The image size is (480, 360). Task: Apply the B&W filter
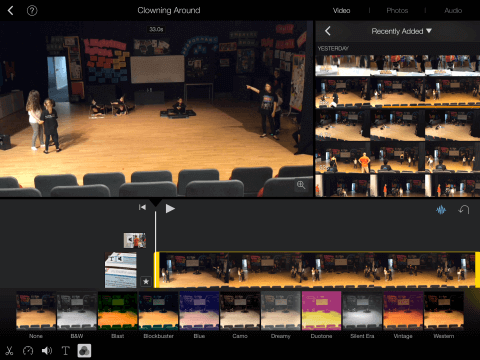(77, 311)
